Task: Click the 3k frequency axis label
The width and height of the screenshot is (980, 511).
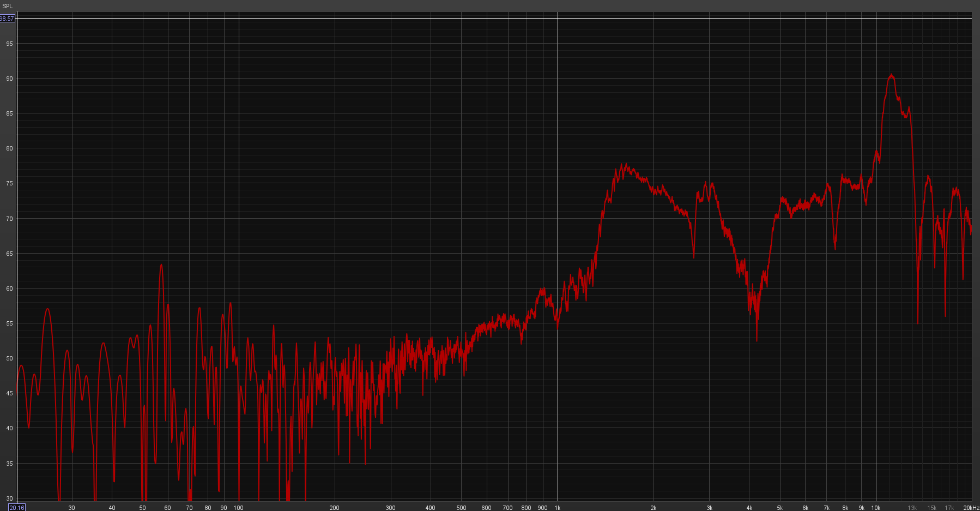Action: coord(709,508)
